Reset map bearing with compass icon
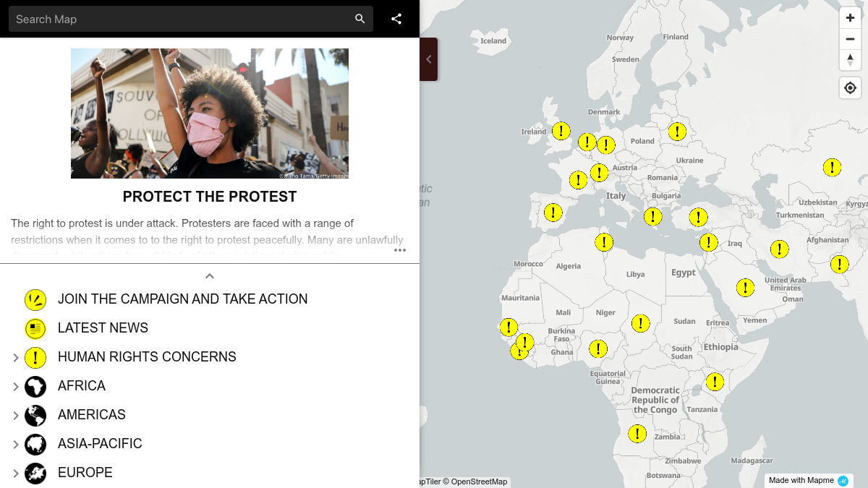This screenshot has width=868, height=488. point(850,60)
